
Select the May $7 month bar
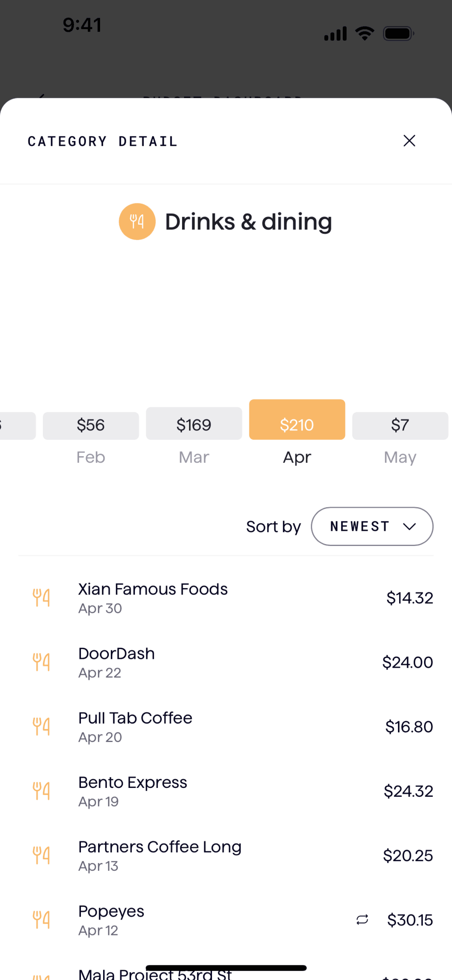coord(400,425)
